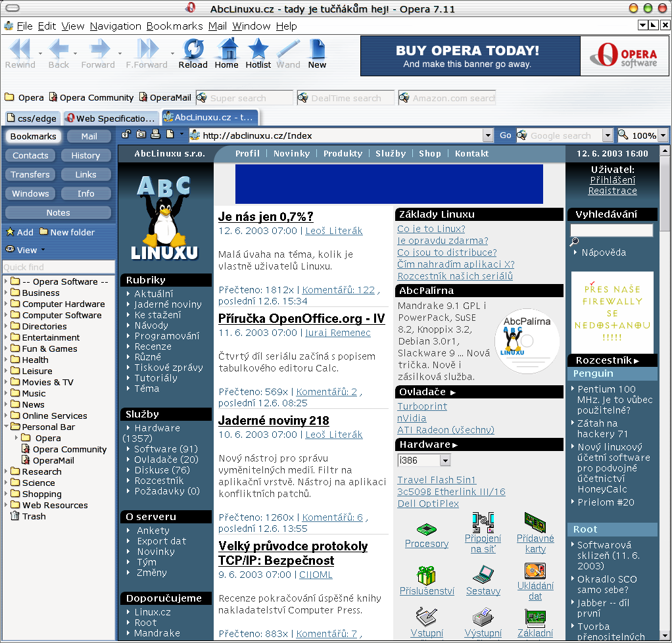Click the ABC Linuxu penguin logo

165,218
